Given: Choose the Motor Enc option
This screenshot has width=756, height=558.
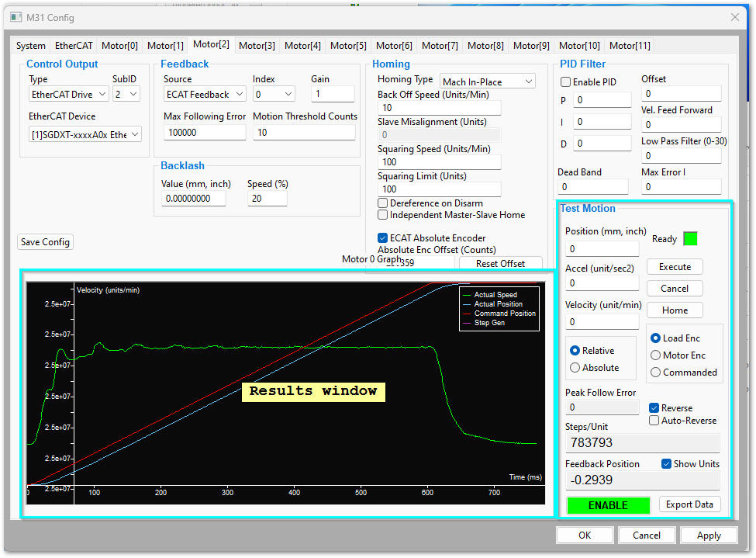Looking at the screenshot, I should [x=655, y=355].
